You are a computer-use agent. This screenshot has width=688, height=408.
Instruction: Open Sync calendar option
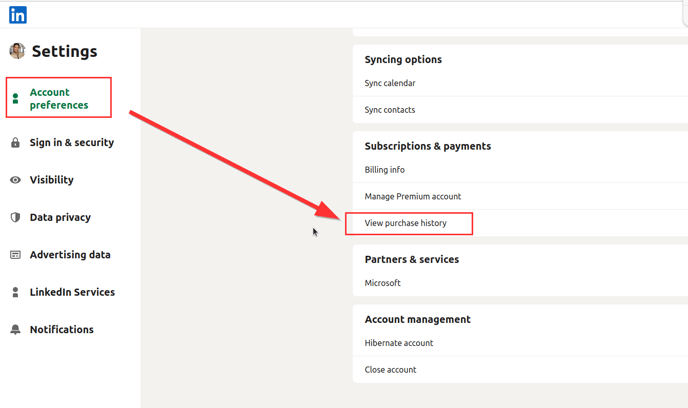point(390,83)
